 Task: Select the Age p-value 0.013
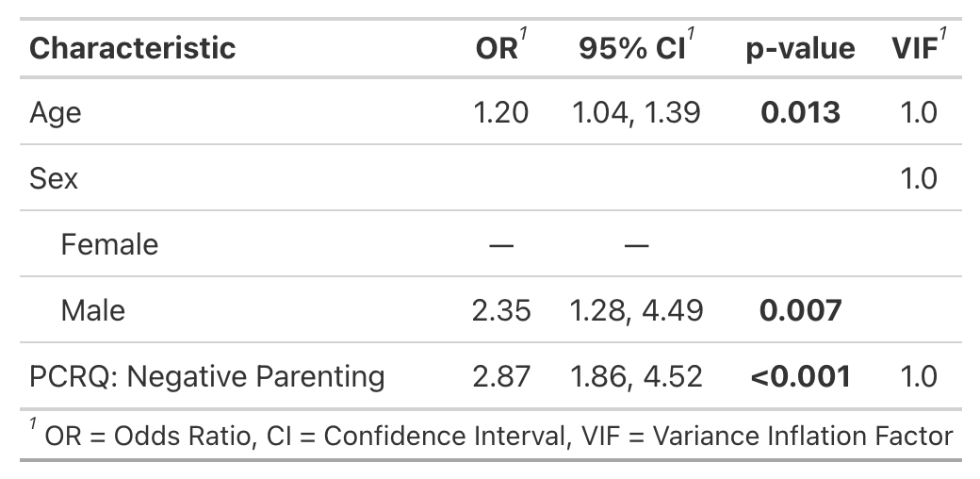coord(800,113)
